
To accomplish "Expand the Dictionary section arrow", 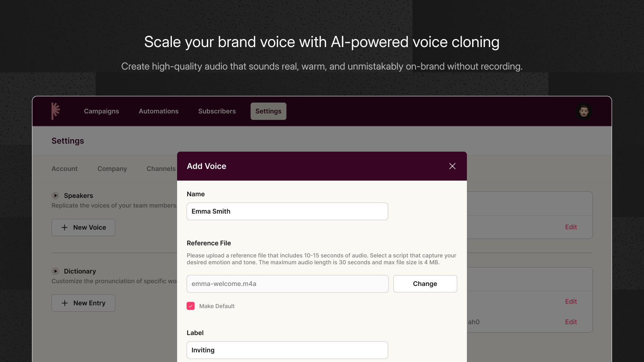I will tap(56, 271).
